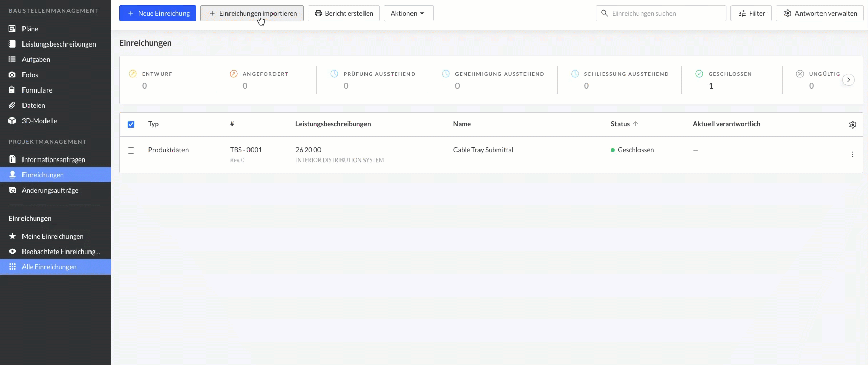Click the Geschlossen status checkmark icon

coord(699,74)
